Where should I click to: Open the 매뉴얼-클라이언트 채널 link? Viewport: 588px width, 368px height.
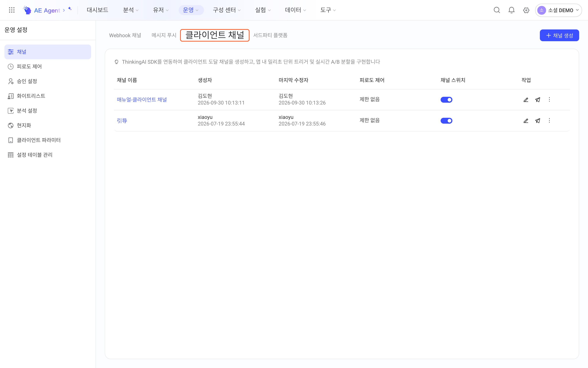pos(142,100)
